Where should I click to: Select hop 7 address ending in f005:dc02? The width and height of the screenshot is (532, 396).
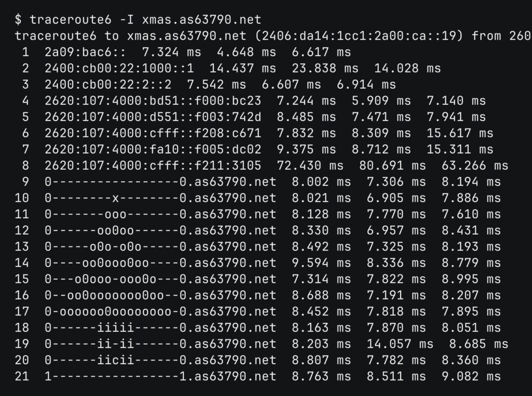[x=153, y=149]
